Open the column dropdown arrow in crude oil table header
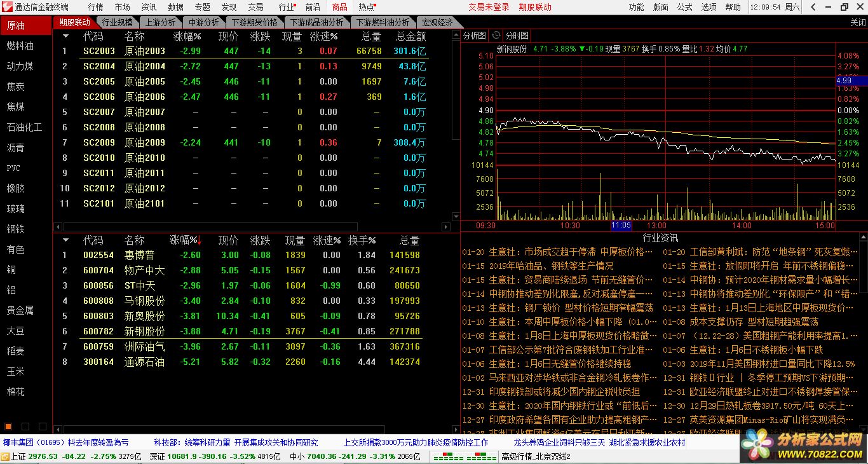Viewport: 868px width, 464px height. click(64, 36)
